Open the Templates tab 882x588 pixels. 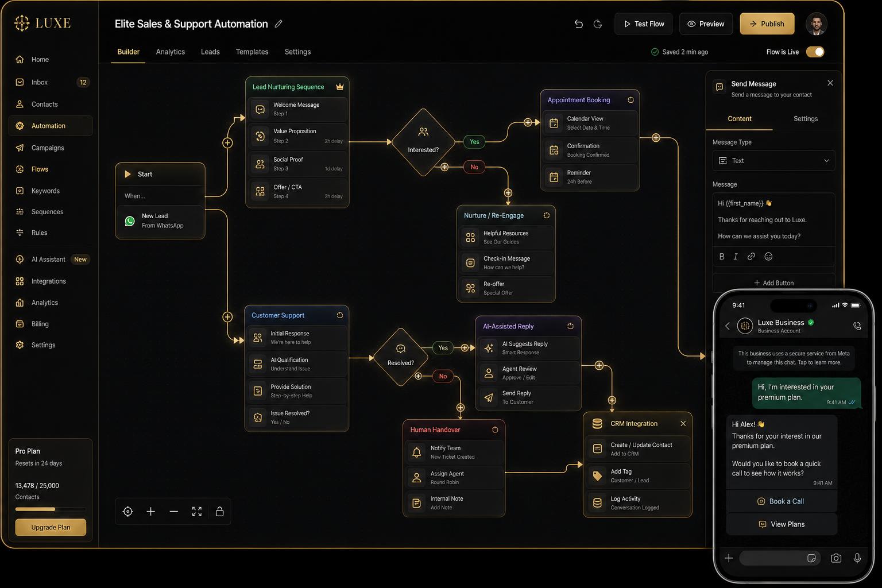pos(252,52)
